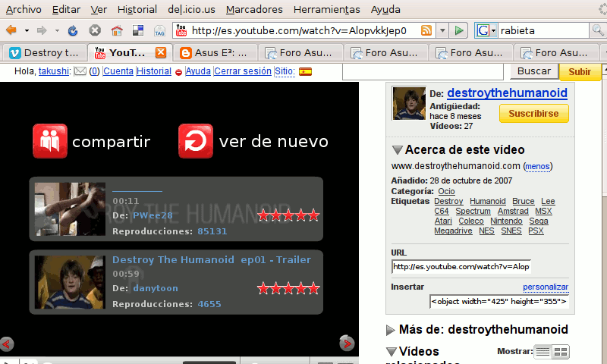Open the del.icio.us menu
The image size is (607, 364).
pos(192,9)
